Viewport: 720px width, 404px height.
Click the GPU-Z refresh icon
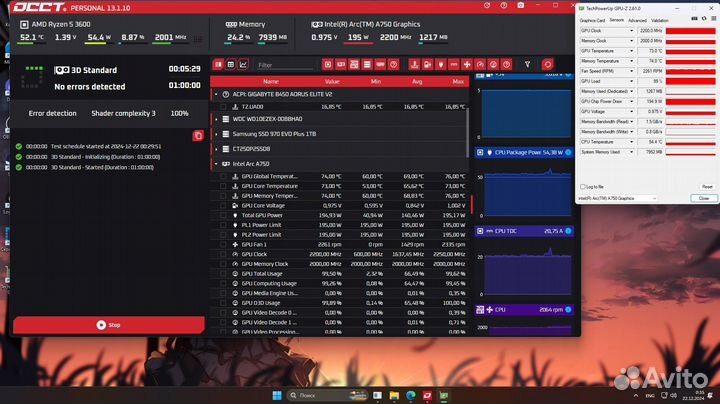[704, 19]
